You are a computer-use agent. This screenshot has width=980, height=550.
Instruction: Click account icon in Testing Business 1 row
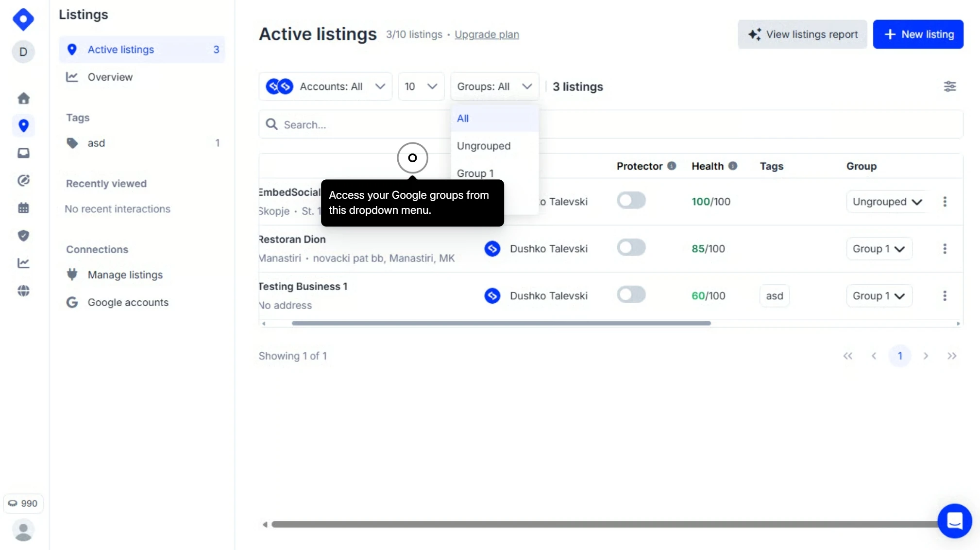click(x=492, y=296)
